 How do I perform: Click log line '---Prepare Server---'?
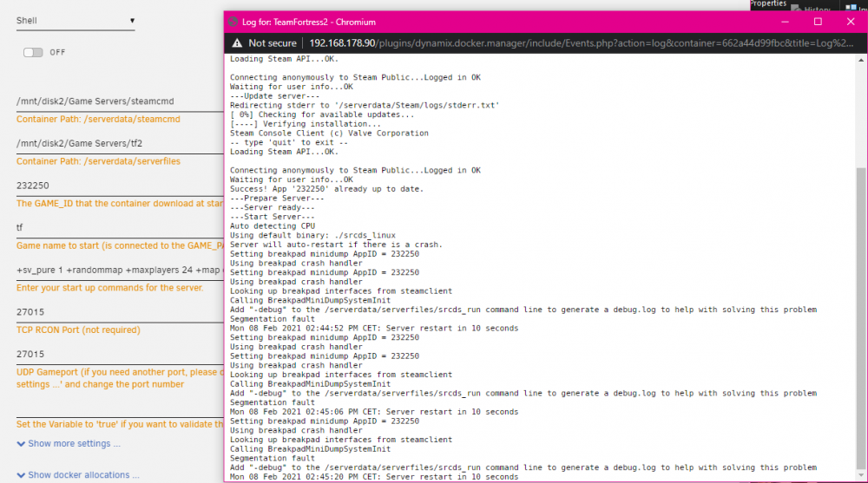coord(277,199)
